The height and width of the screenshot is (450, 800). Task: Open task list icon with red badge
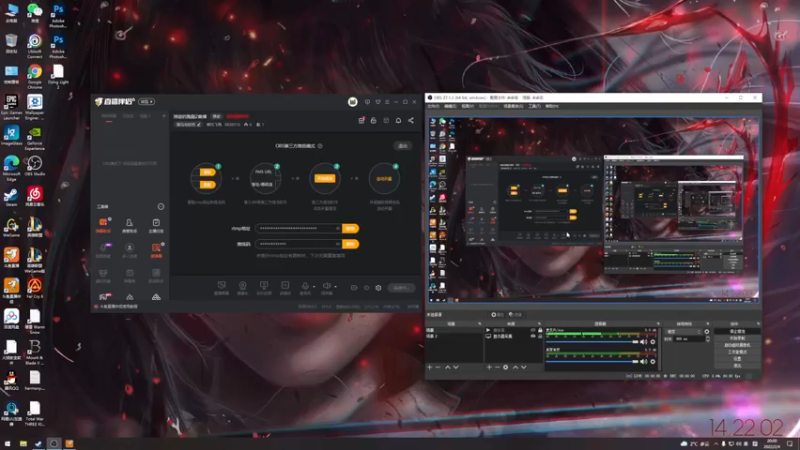tap(361, 120)
